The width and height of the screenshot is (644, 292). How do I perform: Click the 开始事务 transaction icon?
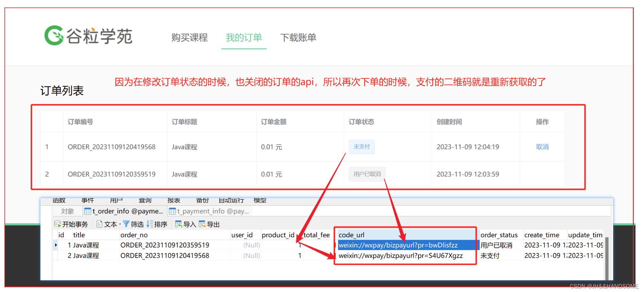click(x=58, y=224)
